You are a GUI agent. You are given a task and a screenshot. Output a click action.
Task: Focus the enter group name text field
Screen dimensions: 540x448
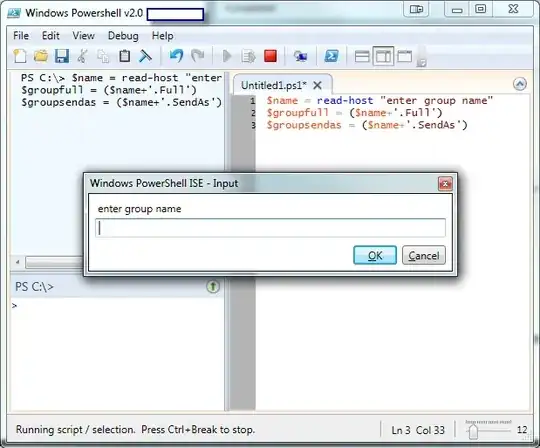click(270, 228)
